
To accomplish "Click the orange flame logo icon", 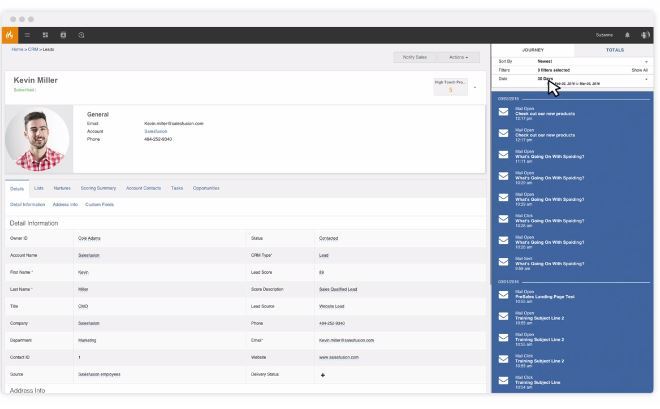I will (x=12, y=34).
